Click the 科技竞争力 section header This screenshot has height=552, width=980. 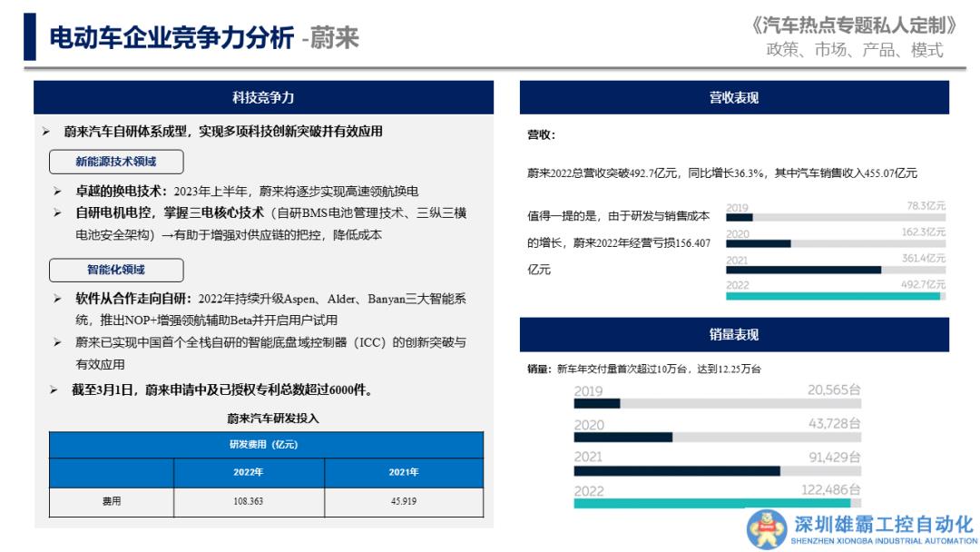(x=263, y=97)
